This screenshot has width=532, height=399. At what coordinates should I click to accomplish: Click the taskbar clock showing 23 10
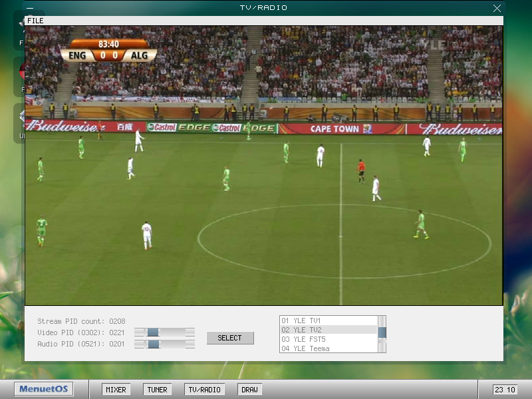pos(505,390)
